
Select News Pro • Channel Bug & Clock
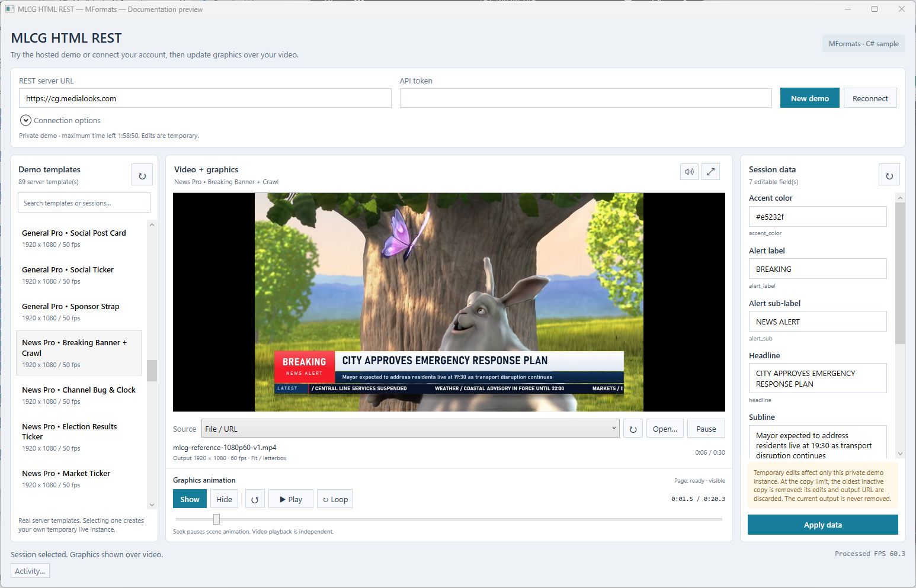tap(79, 395)
